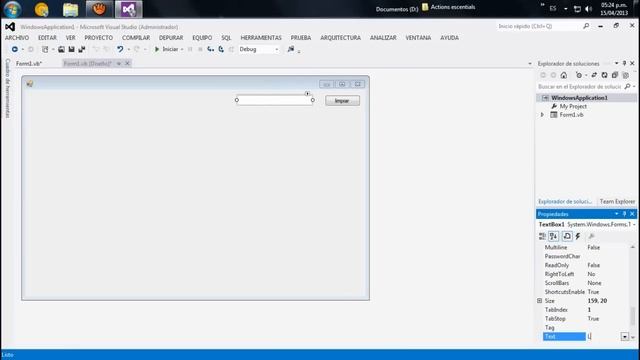This screenshot has height=360, width=640.
Task: Click the green Iniciar play icon
Action: (157, 49)
